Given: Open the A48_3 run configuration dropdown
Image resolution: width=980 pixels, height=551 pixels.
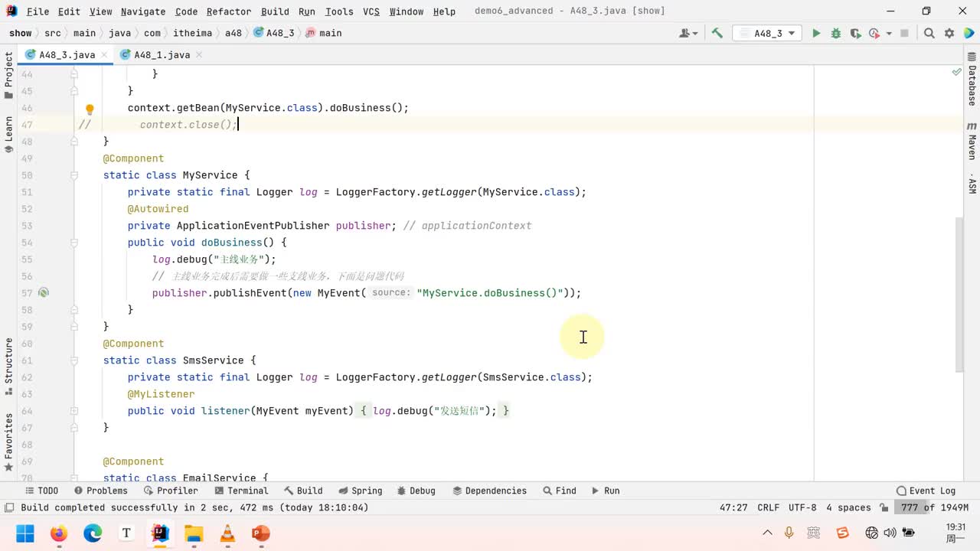Looking at the screenshot, I should point(767,33).
